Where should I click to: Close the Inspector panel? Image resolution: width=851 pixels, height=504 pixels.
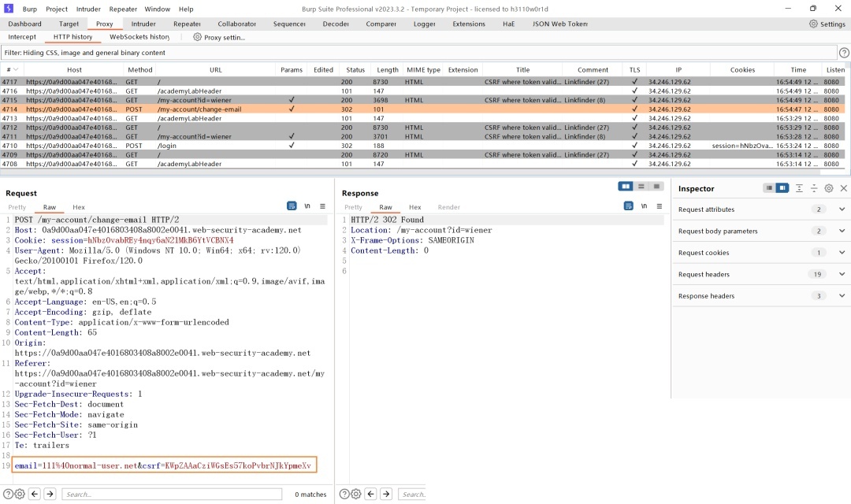(x=843, y=188)
